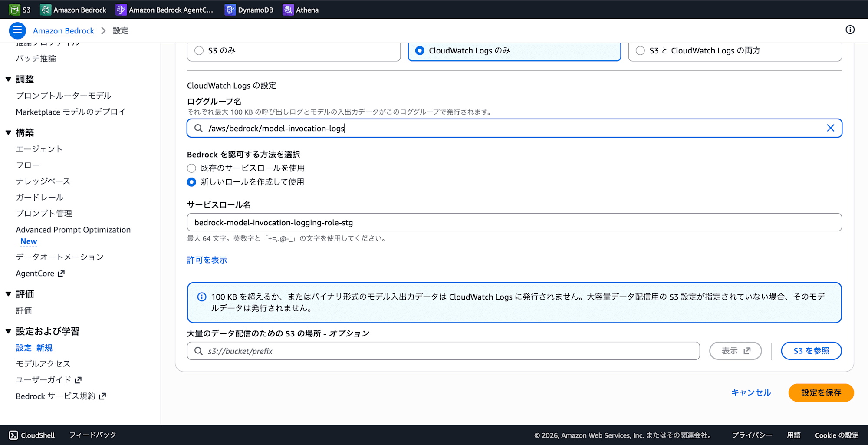The image size is (868, 445).
Task: Open AgentCore link in sidebar
Action: coord(35,273)
